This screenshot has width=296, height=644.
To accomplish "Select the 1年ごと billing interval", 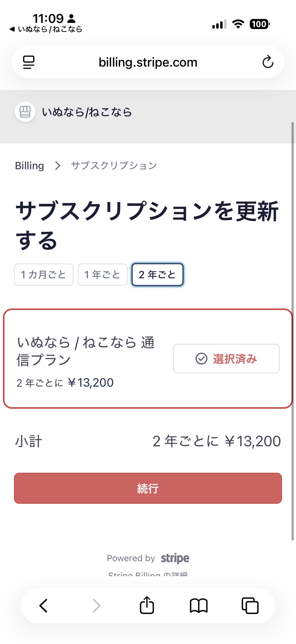I will click(x=103, y=274).
